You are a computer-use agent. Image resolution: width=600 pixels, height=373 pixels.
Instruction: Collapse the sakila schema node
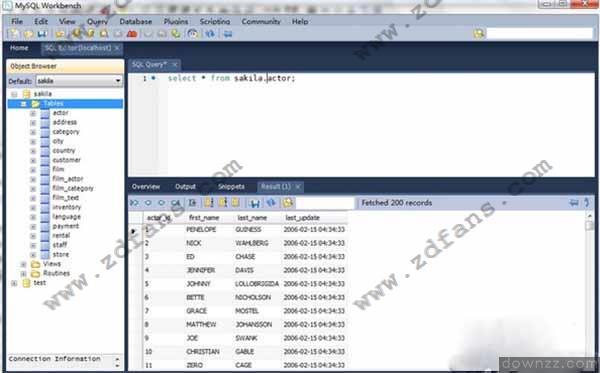14,94
